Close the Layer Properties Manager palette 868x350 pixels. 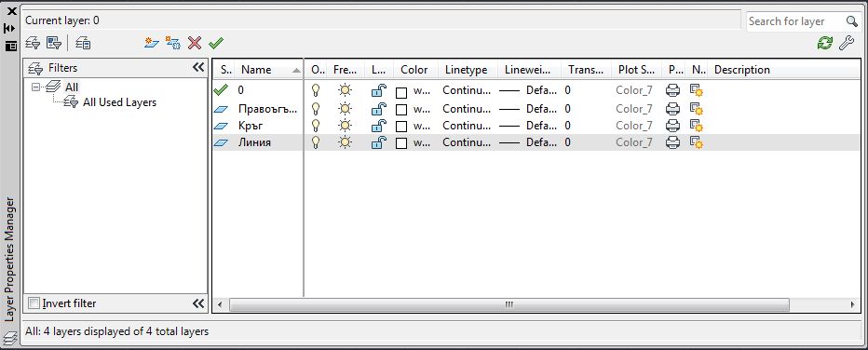(11, 11)
